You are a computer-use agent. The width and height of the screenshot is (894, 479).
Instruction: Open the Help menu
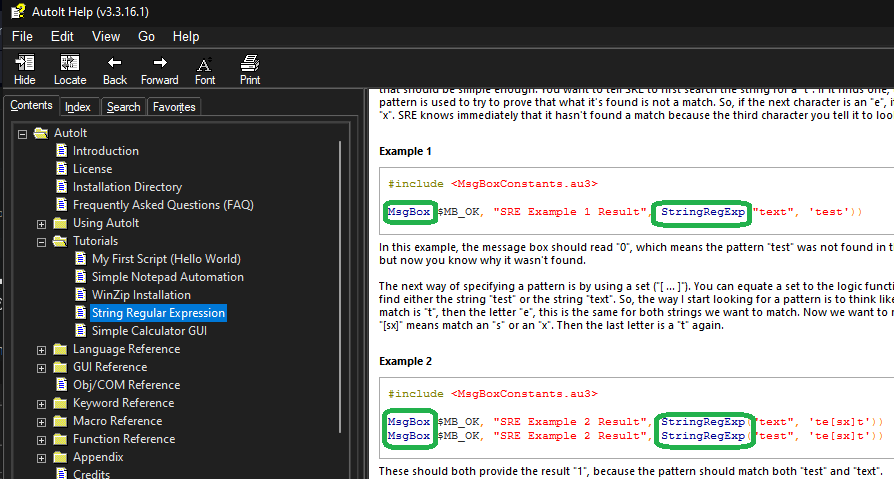point(186,36)
